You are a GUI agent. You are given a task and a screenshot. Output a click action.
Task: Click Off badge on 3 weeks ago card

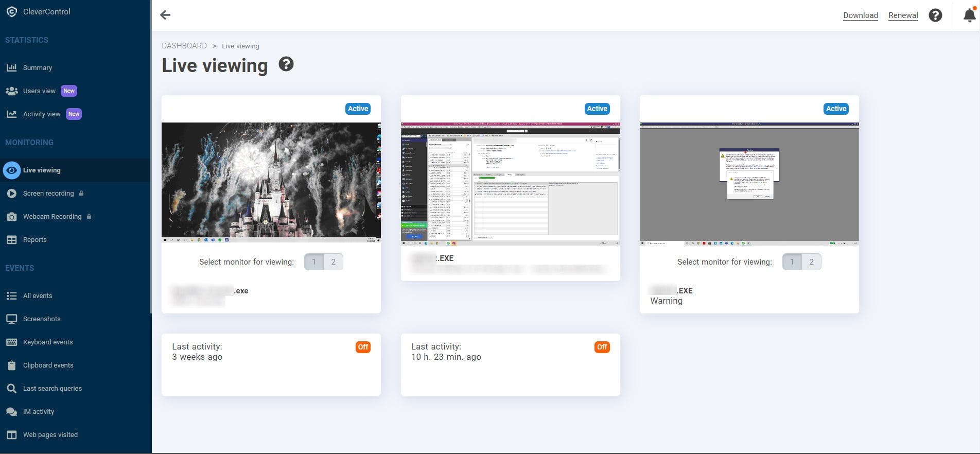coord(363,347)
